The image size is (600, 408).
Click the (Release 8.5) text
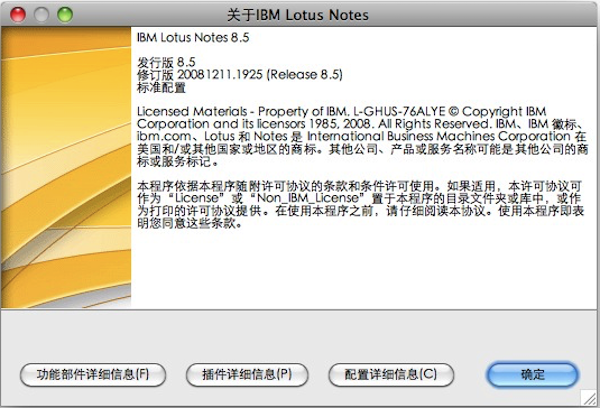304,74
